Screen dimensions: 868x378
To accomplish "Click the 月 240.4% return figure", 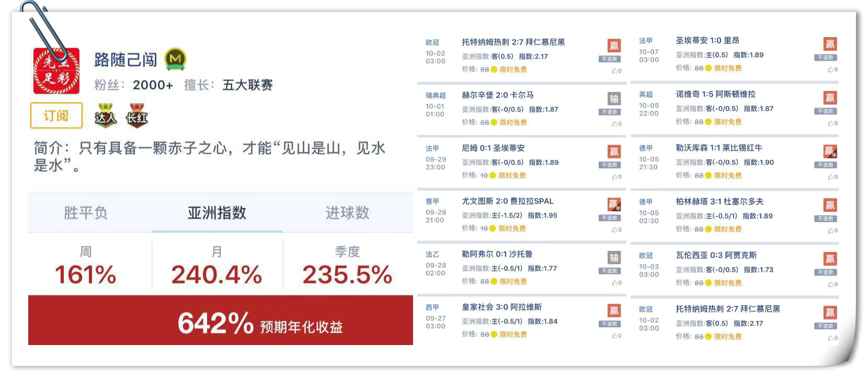I will coord(216,274).
